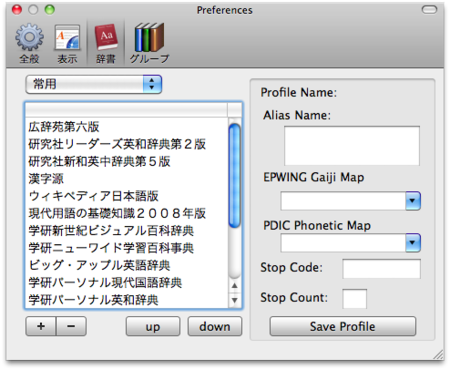
Task: Select 学研パーソナル英和辞典 row
Action: tap(127, 300)
